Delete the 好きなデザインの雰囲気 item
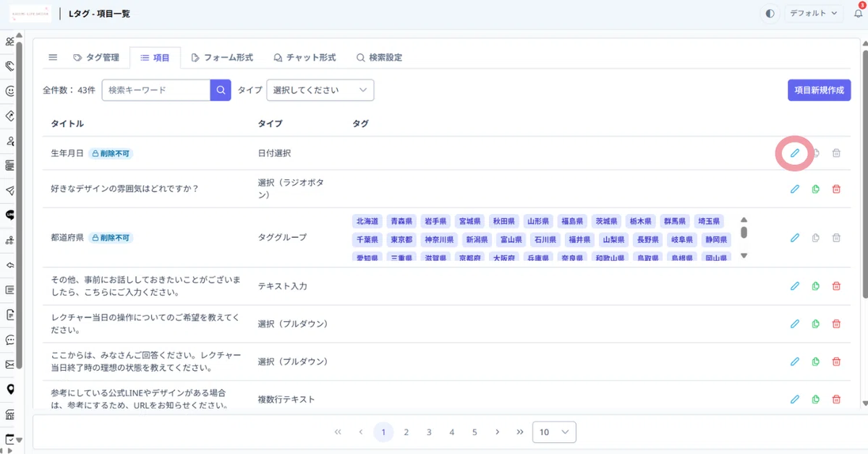 [x=836, y=189]
